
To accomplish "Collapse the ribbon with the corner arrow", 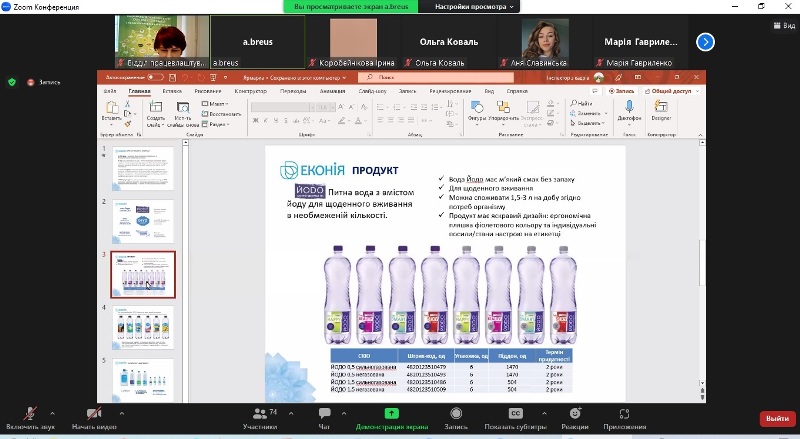I will coord(700,135).
